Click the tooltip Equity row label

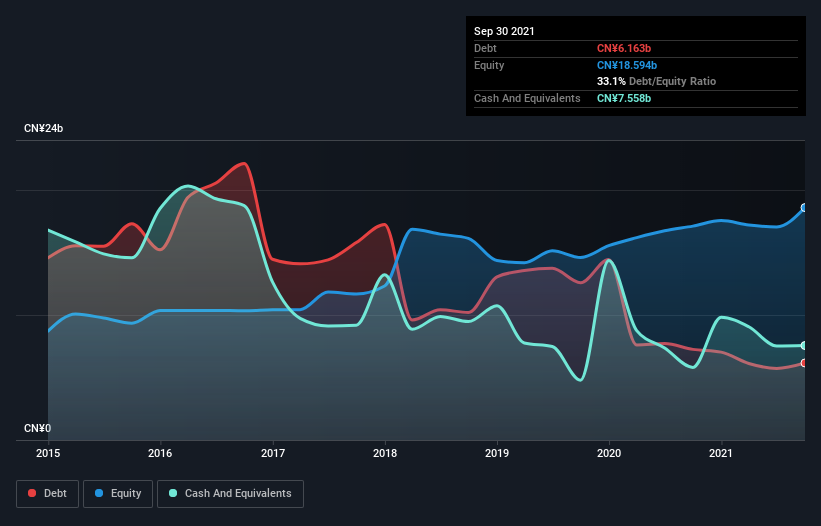coord(489,65)
